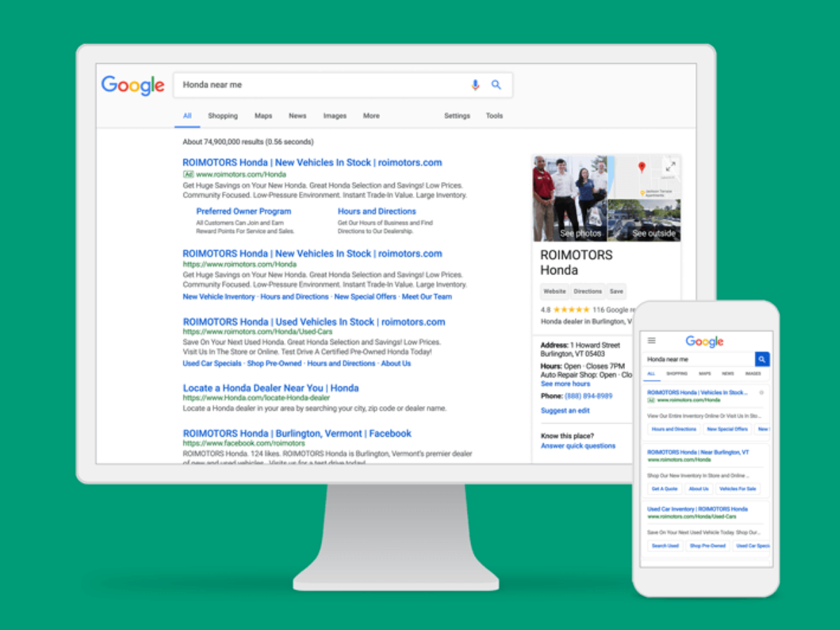The width and height of the screenshot is (840, 630).
Task: Tap the phone search field
Action: coord(699,359)
